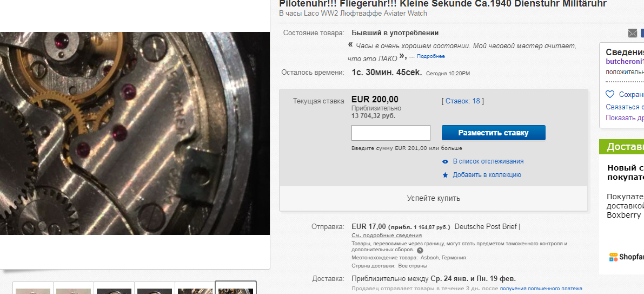Open 'получения погашенного платежа' link
The image size is (644, 294).
541,289
